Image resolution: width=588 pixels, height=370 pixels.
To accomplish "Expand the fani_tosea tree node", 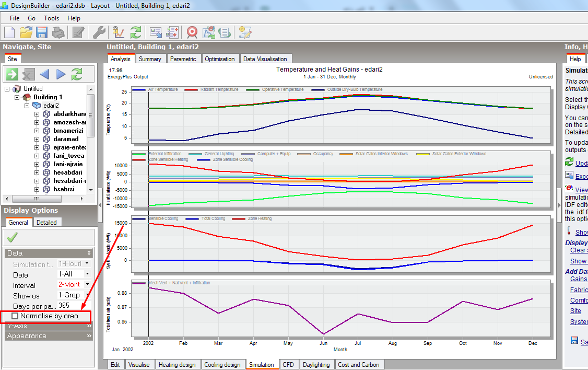I will tap(37, 156).
